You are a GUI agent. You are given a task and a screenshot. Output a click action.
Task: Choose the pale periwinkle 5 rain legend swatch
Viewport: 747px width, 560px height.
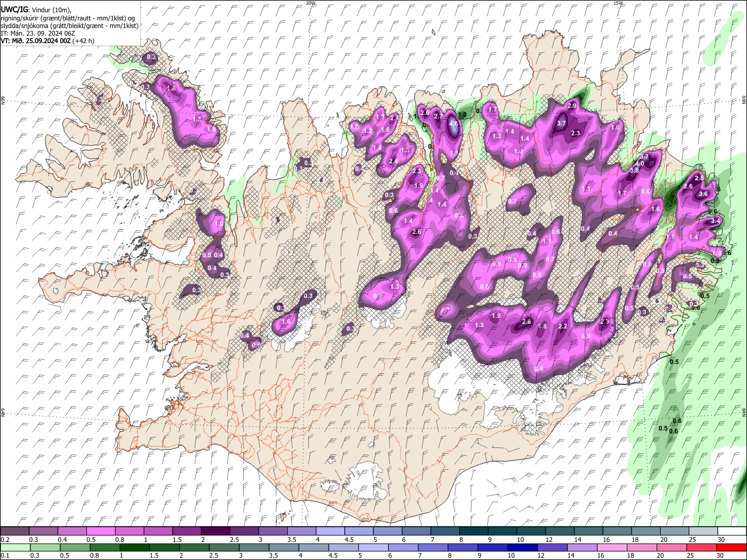(x=373, y=547)
